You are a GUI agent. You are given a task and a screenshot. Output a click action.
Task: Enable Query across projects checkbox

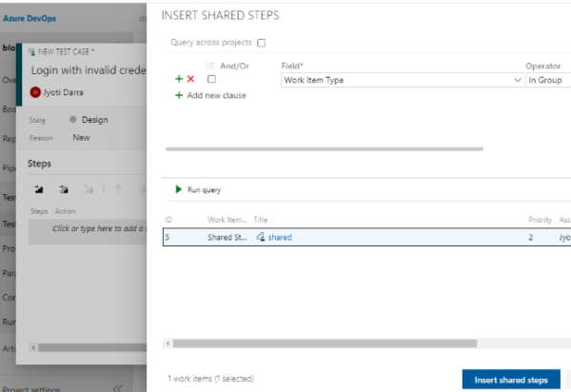click(262, 43)
